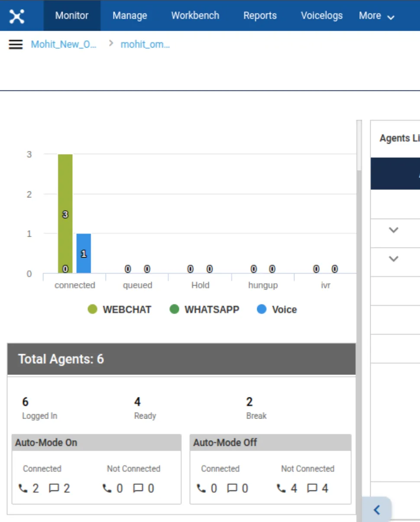Click phone icon under Auto-Mode On Connected
Viewport: 420px width, 522px height.
coord(23,489)
